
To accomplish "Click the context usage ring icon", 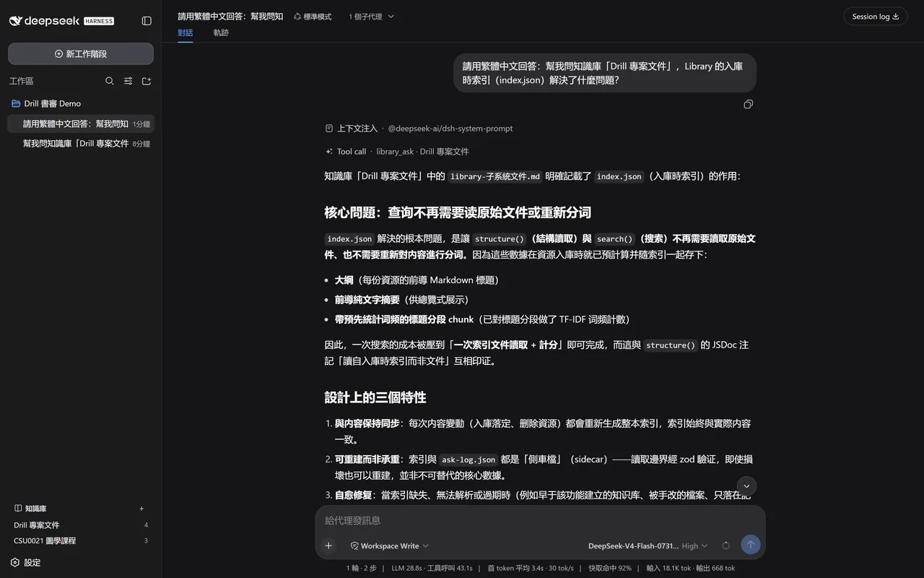I will pyautogui.click(x=725, y=545).
